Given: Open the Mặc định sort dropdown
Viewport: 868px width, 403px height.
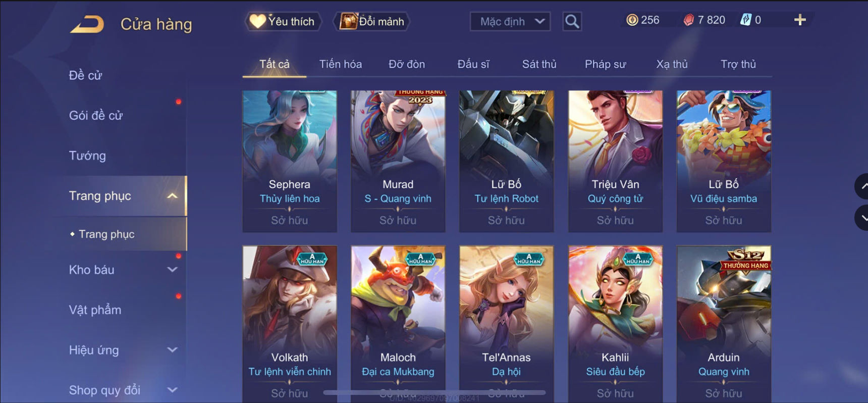Looking at the screenshot, I should 510,21.
